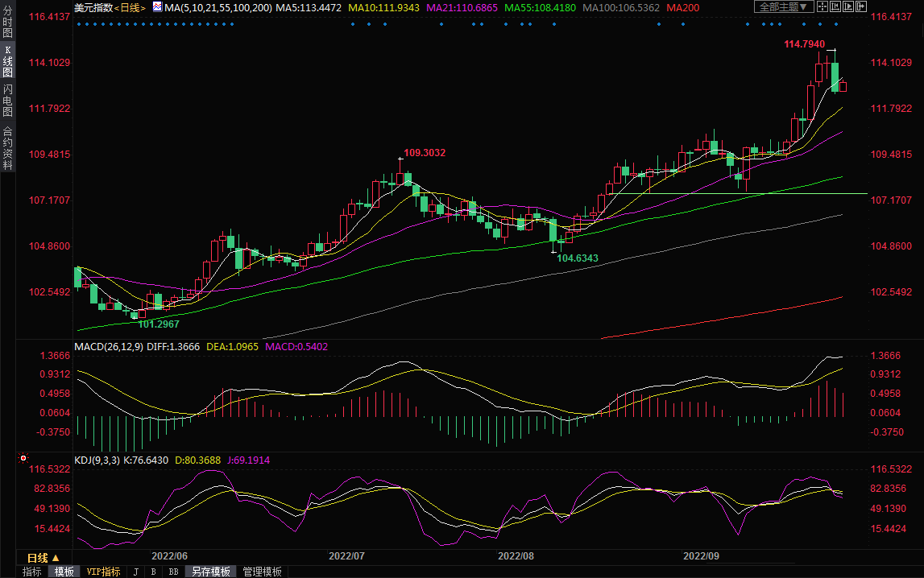This screenshot has width=924, height=578.
Task: Click the BB template shortcut
Action: coord(173,572)
